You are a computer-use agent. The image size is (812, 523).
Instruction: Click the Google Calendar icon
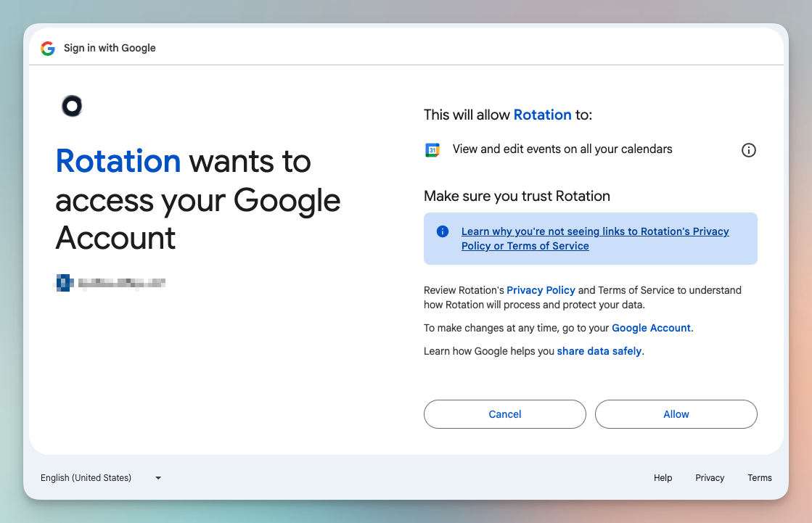[x=432, y=150]
